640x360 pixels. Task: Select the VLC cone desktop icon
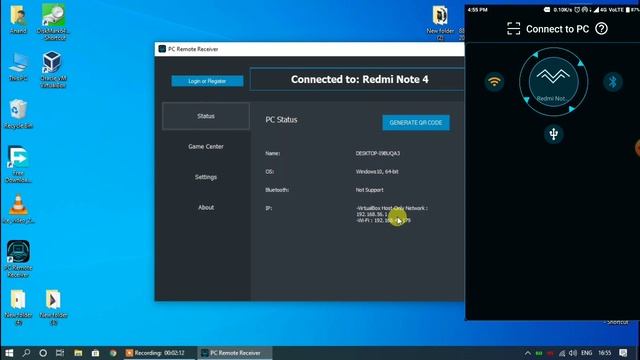18,209
